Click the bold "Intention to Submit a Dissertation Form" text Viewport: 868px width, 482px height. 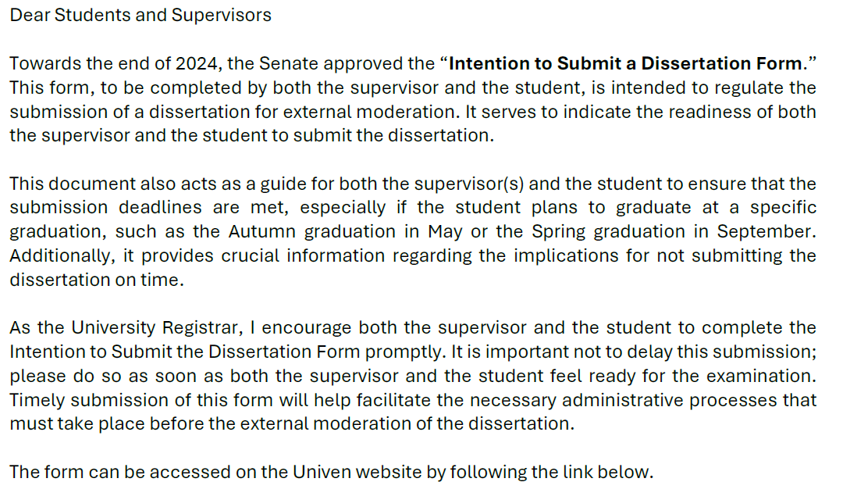625,64
